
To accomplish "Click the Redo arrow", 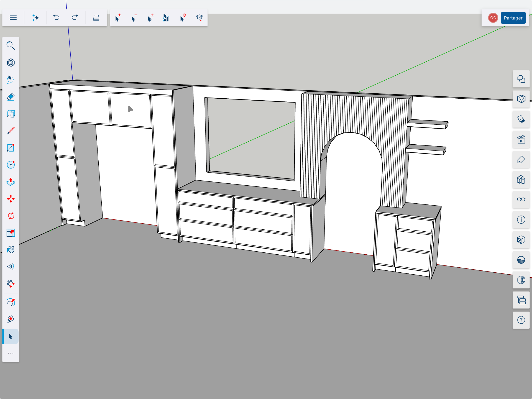I will (x=75, y=18).
